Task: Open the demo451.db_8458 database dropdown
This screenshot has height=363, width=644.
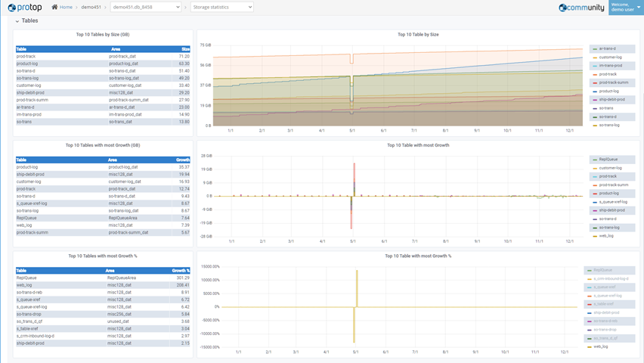Action: (x=146, y=7)
